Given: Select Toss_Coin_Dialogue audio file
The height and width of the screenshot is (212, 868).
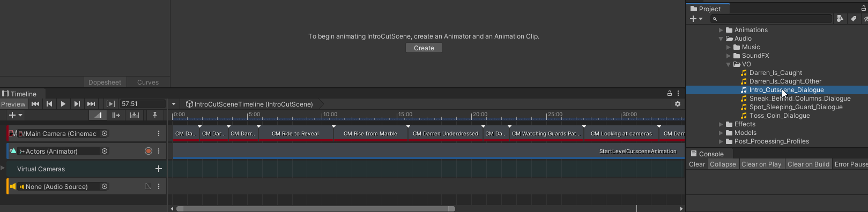Looking at the screenshot, I should click(x=780, y=116).
